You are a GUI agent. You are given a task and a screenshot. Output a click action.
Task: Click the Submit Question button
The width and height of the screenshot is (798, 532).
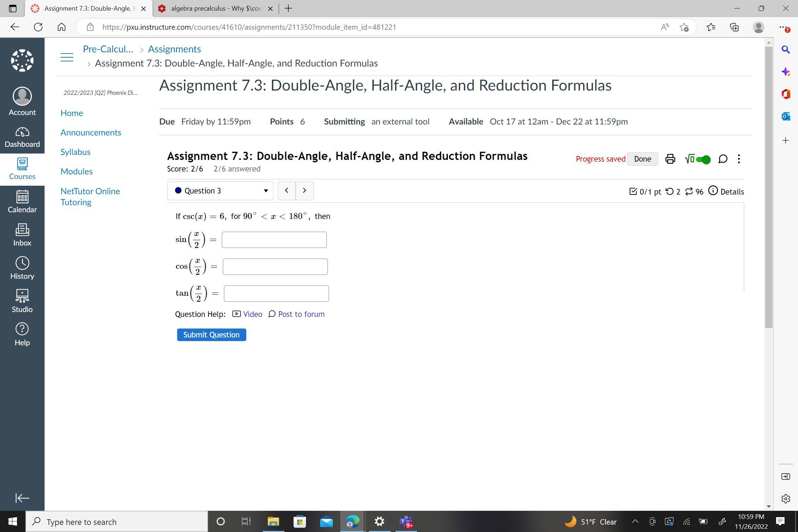click(x=211, y=335)
